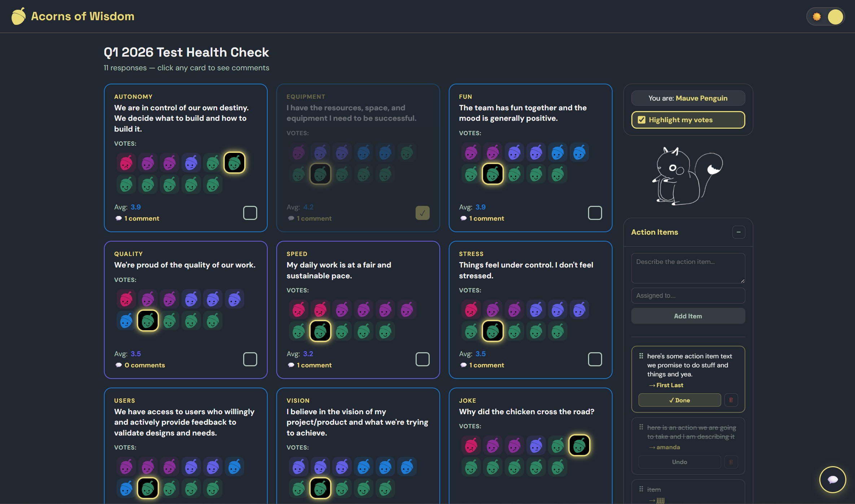Click highlighted green acorn in Autonomy votes
The width and height of the screenshot is (855, 504).
[x=234, y=163]
